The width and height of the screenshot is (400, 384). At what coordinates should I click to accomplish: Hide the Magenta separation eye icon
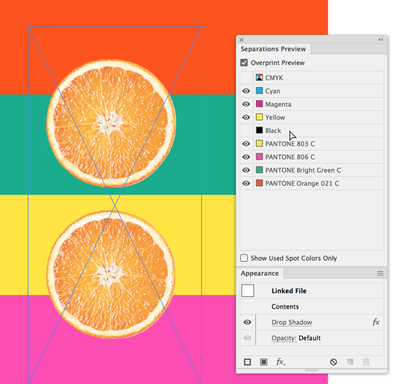(246, 104)
